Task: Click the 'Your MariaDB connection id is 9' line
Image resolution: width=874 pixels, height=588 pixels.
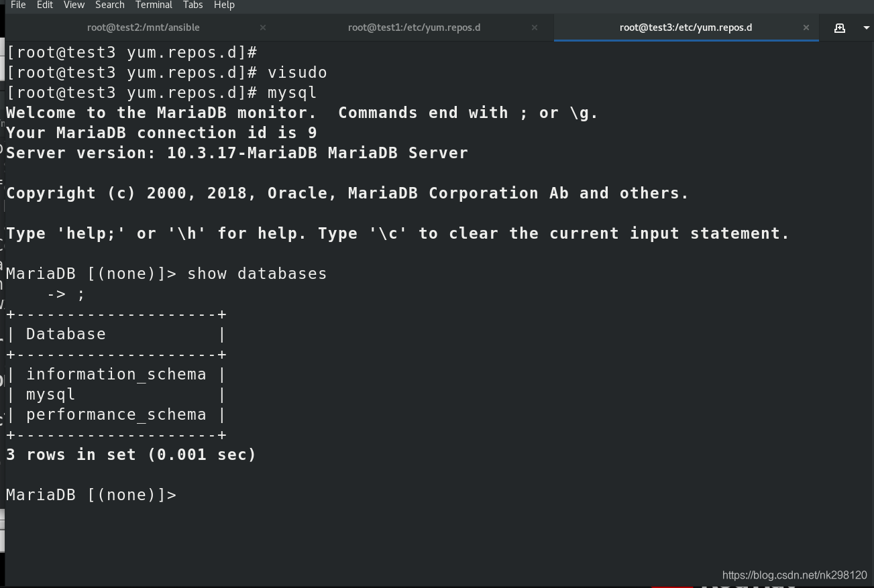Action: [x=162, y=133]
